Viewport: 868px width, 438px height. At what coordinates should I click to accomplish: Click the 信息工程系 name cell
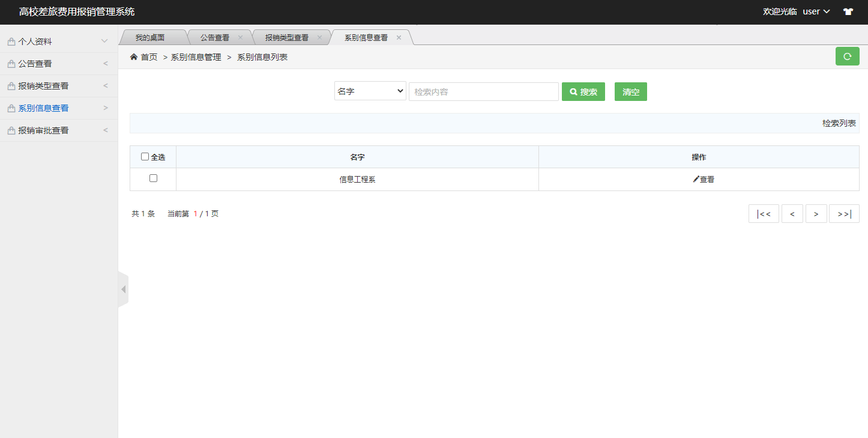tap(357, 179)
